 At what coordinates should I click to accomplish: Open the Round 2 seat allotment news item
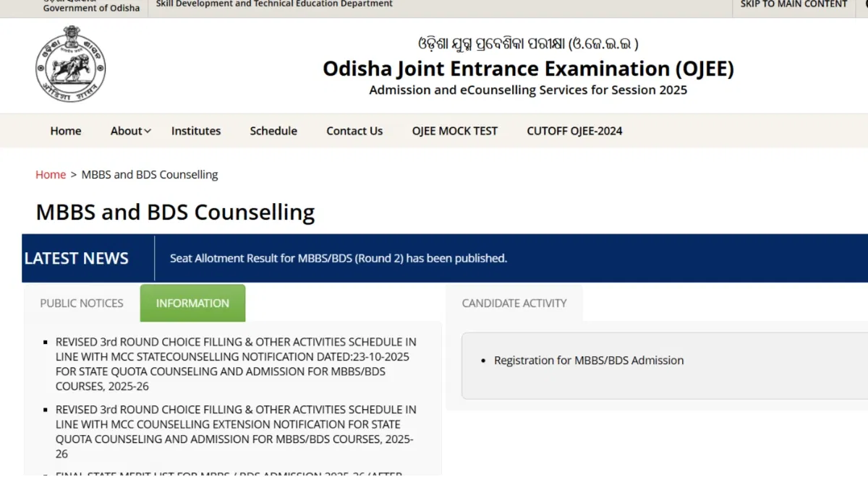click(x=339, y=258)
